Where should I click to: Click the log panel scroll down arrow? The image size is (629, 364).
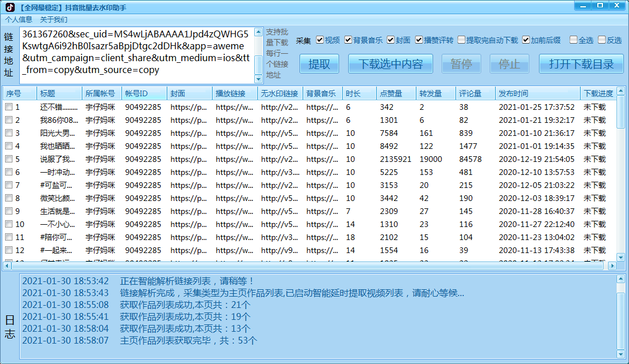(x=621, y=354)
